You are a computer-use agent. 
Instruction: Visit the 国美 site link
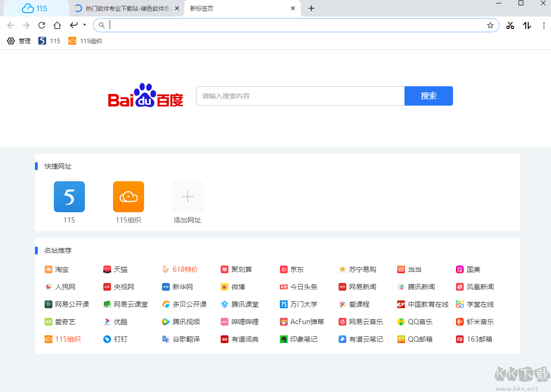tap(468, 269)
